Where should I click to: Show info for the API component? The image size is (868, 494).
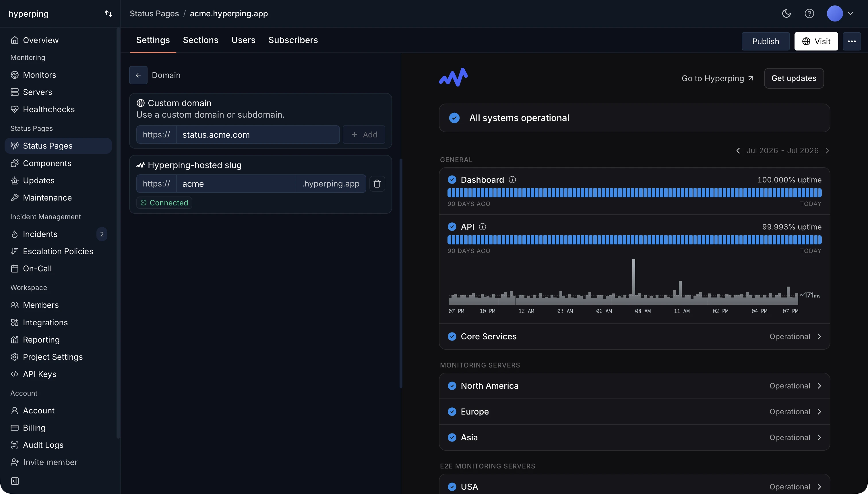pyautogui.click(x=483, y=227)
